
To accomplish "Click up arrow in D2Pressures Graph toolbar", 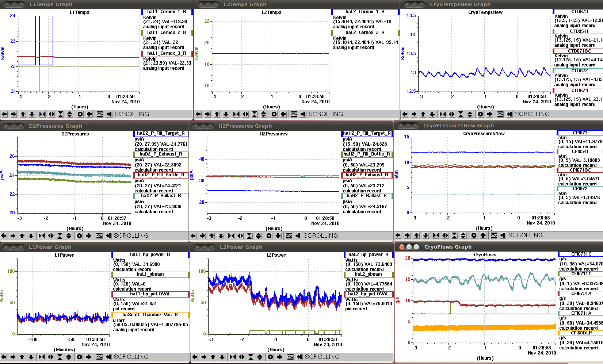I will click(x=22, y=236).
